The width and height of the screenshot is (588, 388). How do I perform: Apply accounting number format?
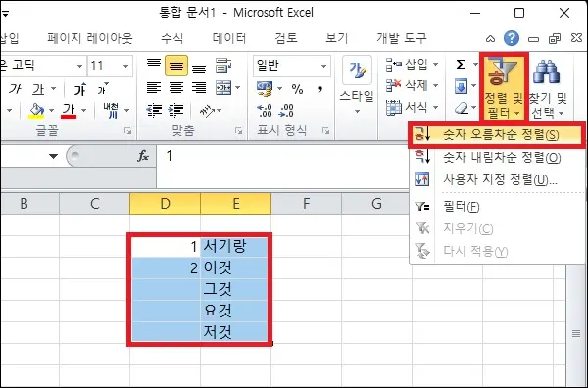[x=265, y=88]
